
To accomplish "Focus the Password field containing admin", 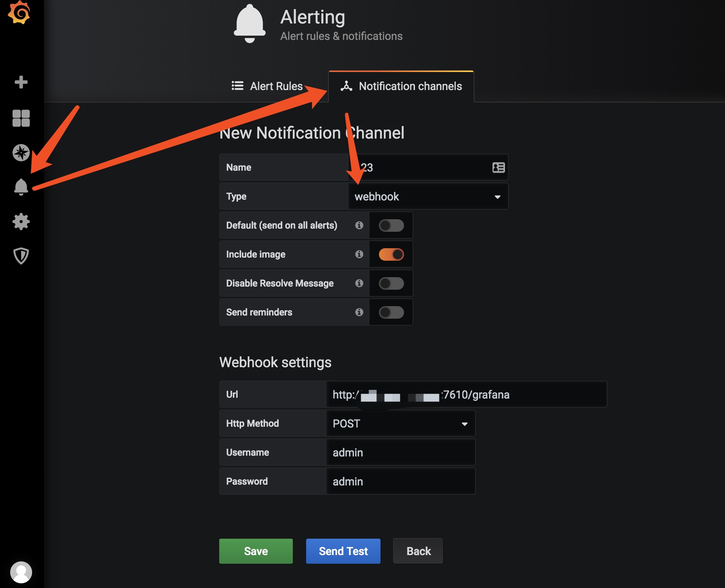I will coord(401,482).
